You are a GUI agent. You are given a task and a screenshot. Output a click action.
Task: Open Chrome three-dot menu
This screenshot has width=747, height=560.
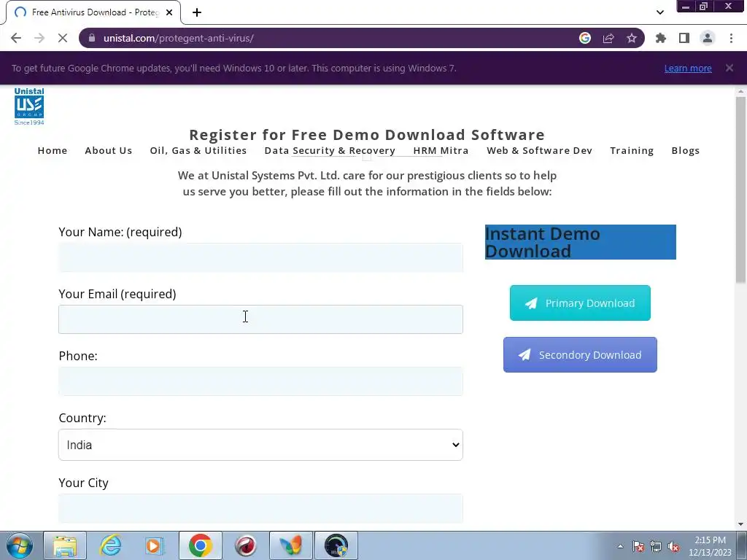(x=731, y=38)
